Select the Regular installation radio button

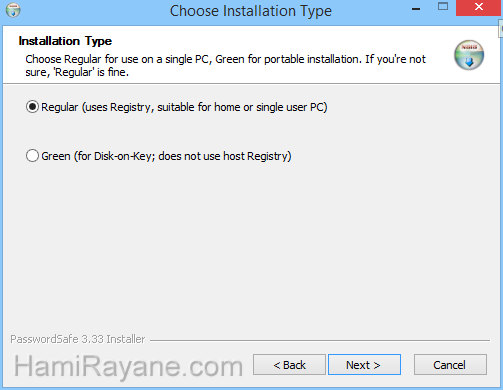32,107
